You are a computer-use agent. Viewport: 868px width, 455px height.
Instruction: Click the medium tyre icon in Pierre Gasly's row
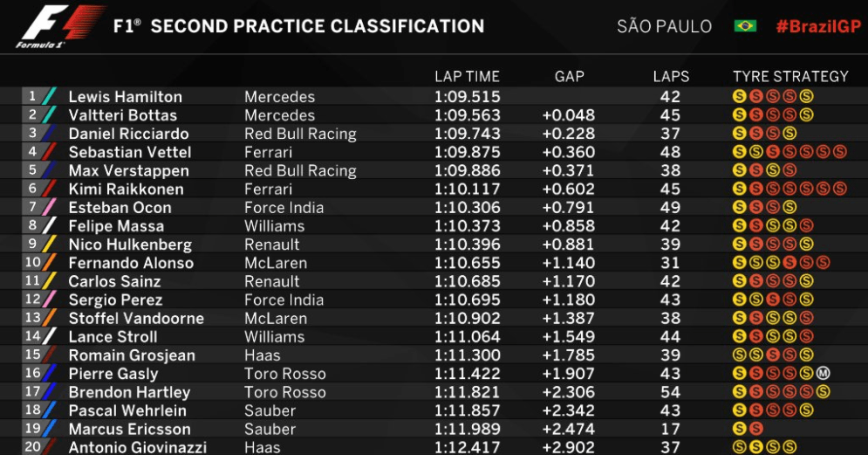[823, 374]
